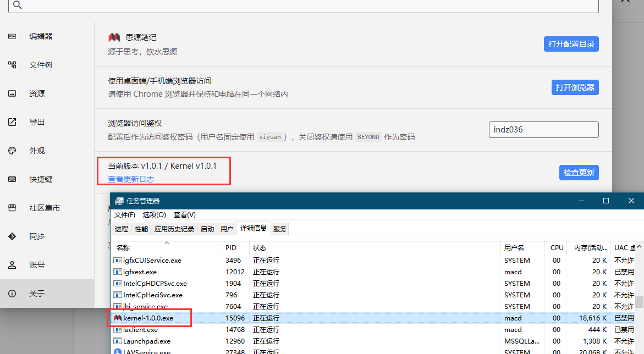Viewport: 644px width, 354px height.
Task: Sort by the 状态 column header
Action: [x=375, y=248]
